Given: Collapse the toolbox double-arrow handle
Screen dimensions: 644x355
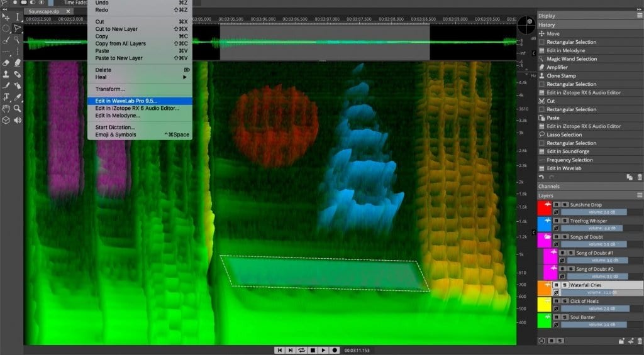Looking at the screenshot, I should (4, 9).
